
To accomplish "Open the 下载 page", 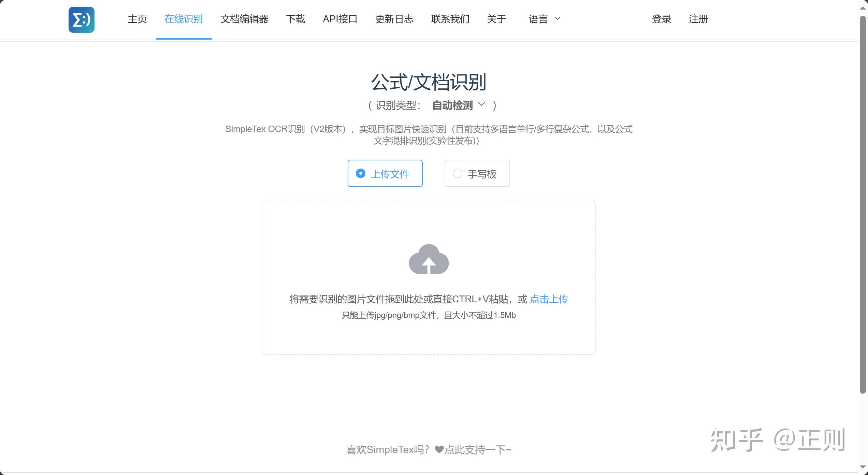I will 295,19.
